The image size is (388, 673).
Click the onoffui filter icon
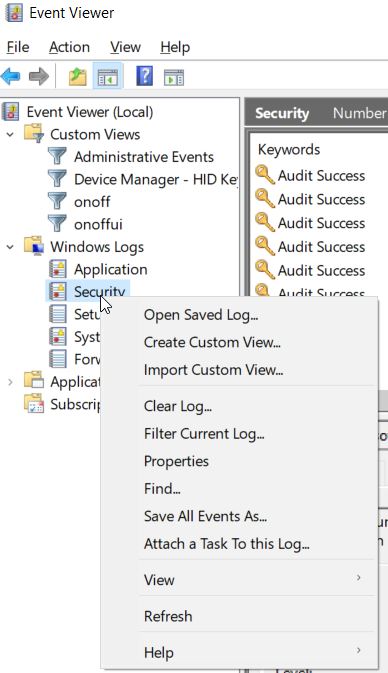tap(57, 224)
